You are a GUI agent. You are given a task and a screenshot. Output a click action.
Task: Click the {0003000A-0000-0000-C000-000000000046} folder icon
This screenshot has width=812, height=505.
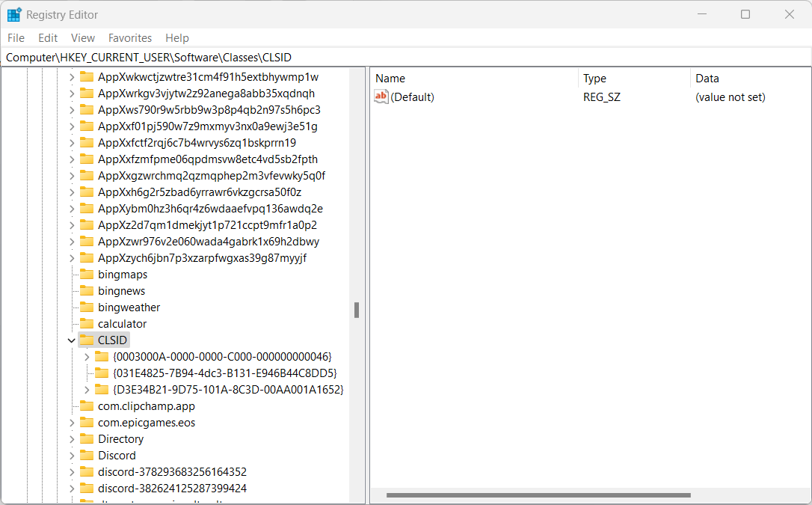tap(102, 356)
